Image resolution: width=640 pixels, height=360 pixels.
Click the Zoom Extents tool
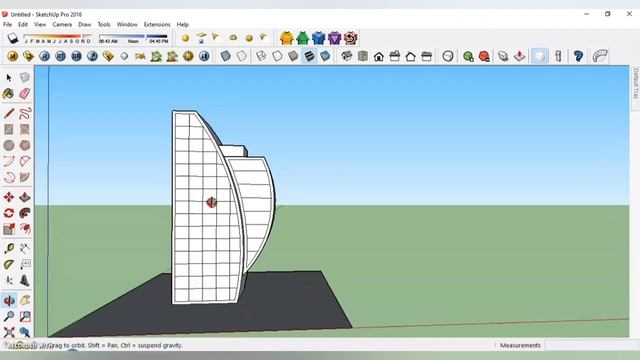(9, 332)
